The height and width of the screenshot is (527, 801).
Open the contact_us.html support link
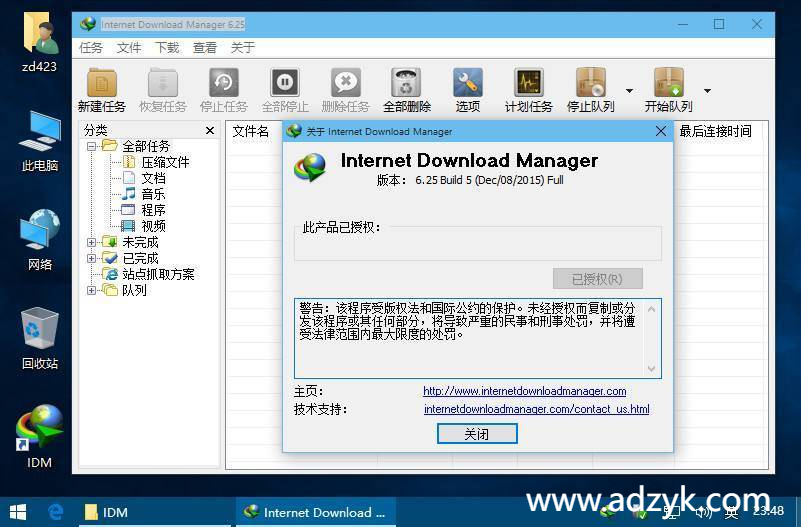pyautogui.click(x=536, y=409)
